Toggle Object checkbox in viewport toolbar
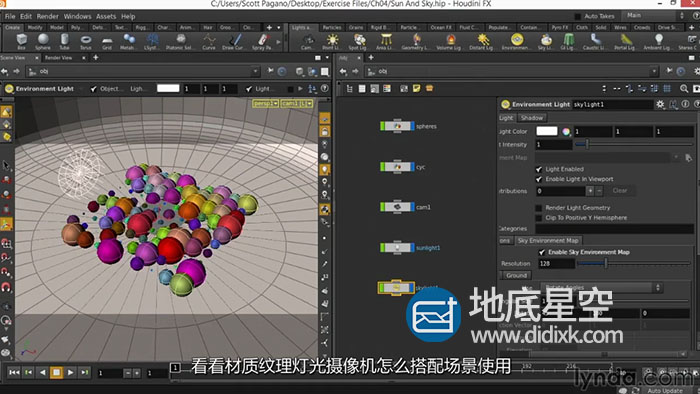The image size is (700, 394). pyautogui.click(x=93, y=89)
